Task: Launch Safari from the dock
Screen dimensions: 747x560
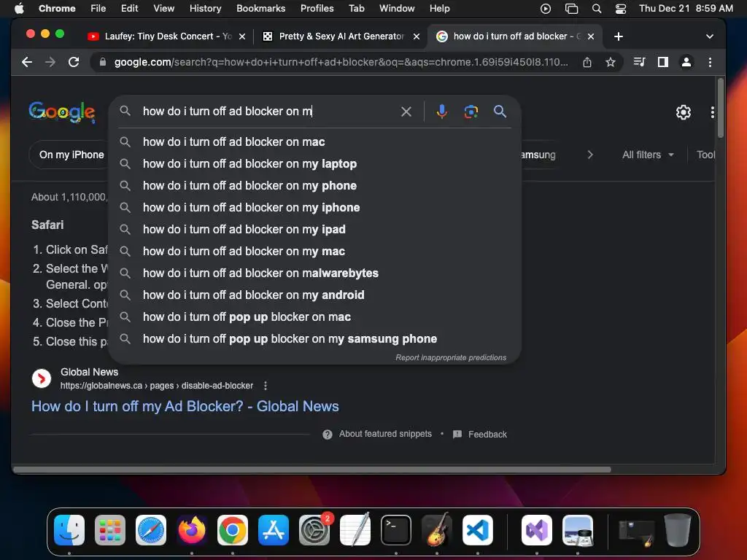Action: pyautogui.click(x=151, y=530)
